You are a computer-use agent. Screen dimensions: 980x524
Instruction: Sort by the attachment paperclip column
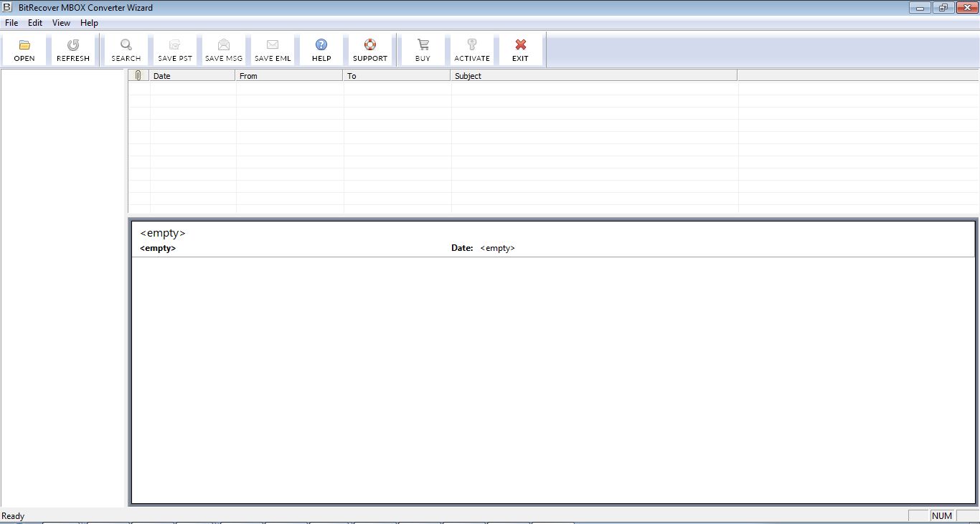[x=138, y=75]
